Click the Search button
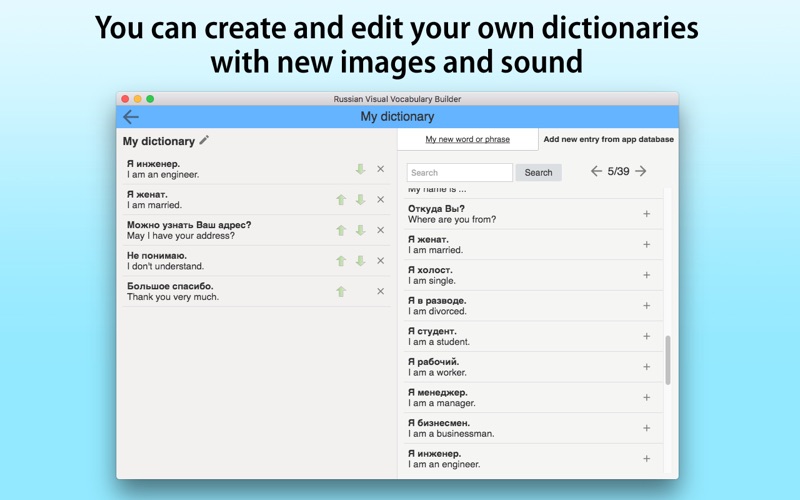The height and width of the screenshot is (500, 800). (538, 172)
